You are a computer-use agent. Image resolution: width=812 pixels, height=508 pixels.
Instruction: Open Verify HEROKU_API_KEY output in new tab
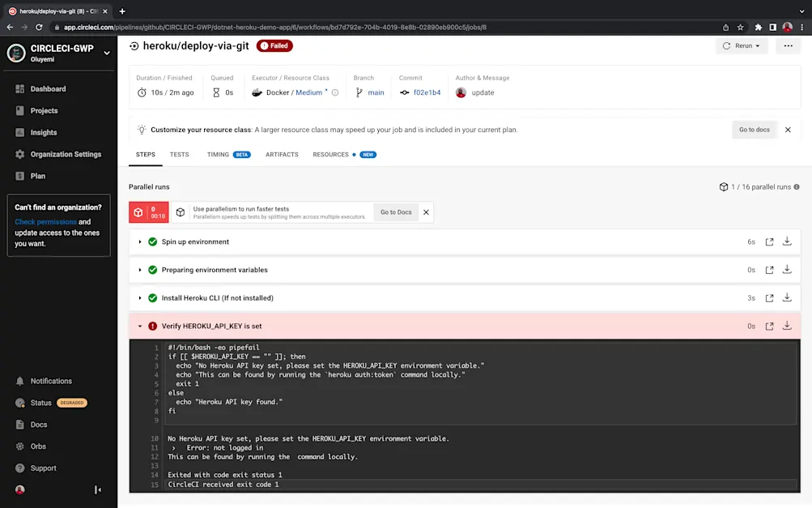click(x=770, y=326)
